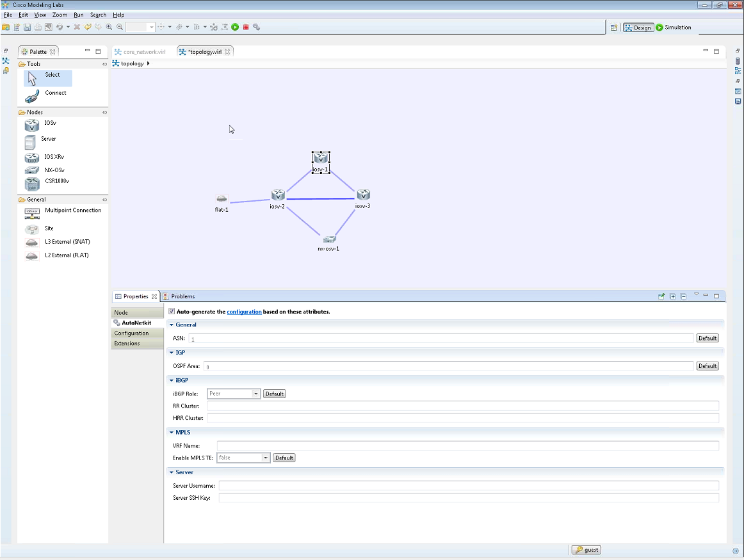Click the zoom out magnifier toolbar icon
This screenshot has width=744, height=560.
click(x=120, y=28)
